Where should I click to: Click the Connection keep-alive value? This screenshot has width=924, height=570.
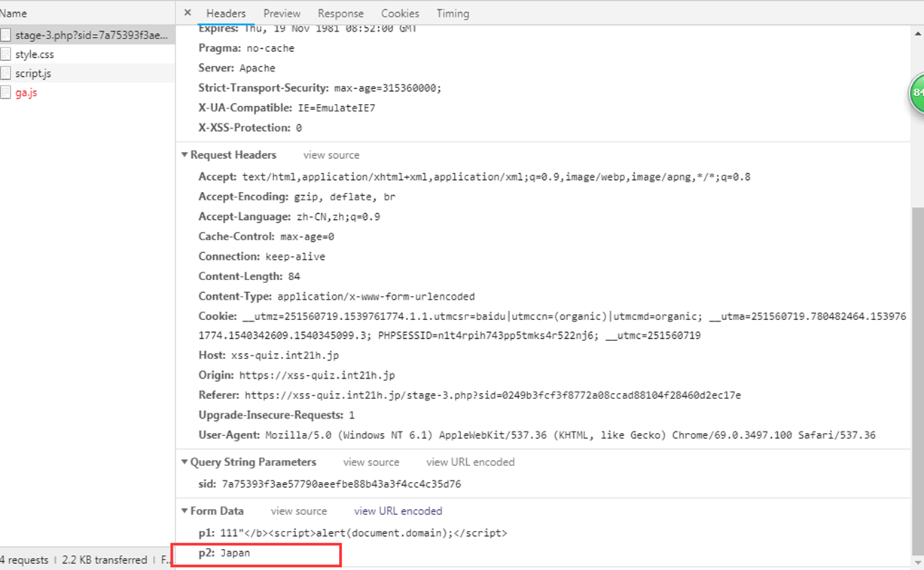point(295,257)
